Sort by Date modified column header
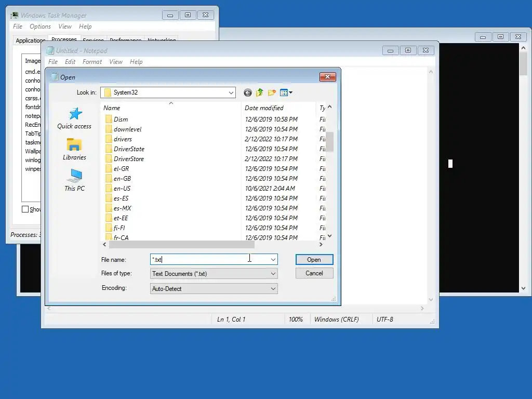Viewport: 532px width, 399px height. (278, 108)
